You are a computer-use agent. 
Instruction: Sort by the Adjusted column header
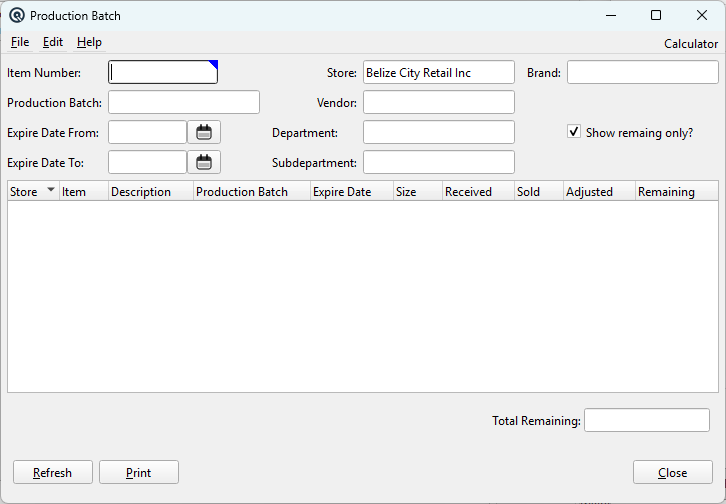point(599,192)
